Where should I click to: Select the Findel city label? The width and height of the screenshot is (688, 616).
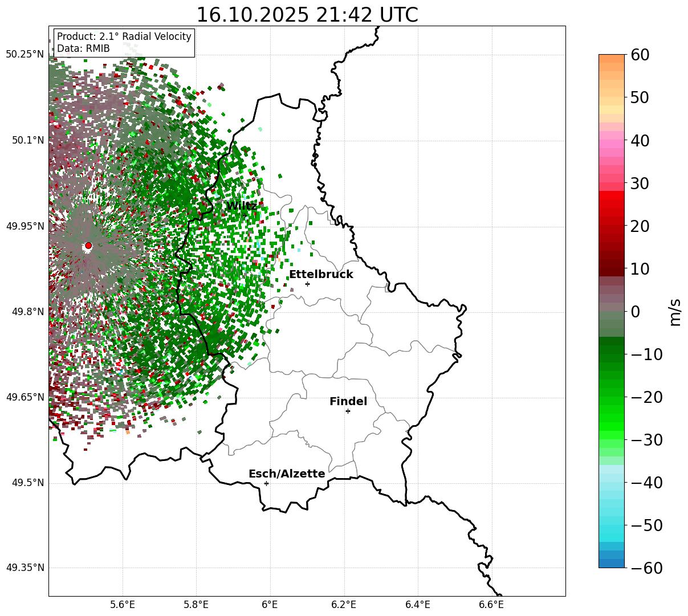click(348, 402)
